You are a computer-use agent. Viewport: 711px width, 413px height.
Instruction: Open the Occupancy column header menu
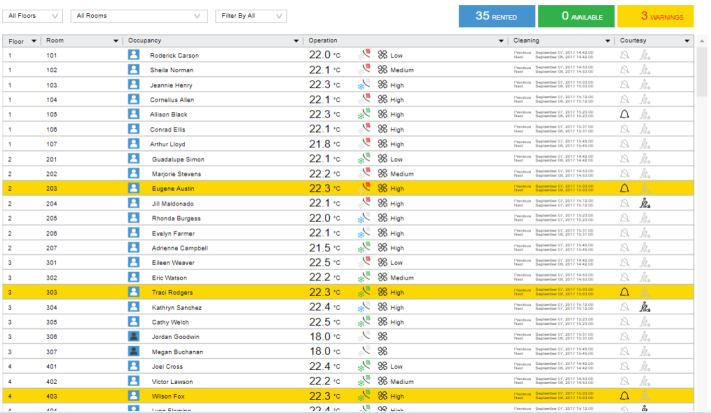298,41
